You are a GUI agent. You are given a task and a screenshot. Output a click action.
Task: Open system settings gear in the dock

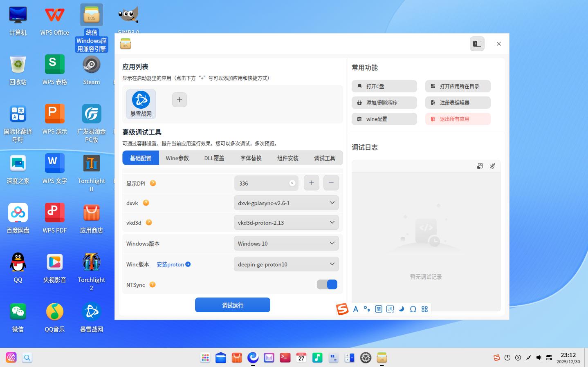(366, 358)
